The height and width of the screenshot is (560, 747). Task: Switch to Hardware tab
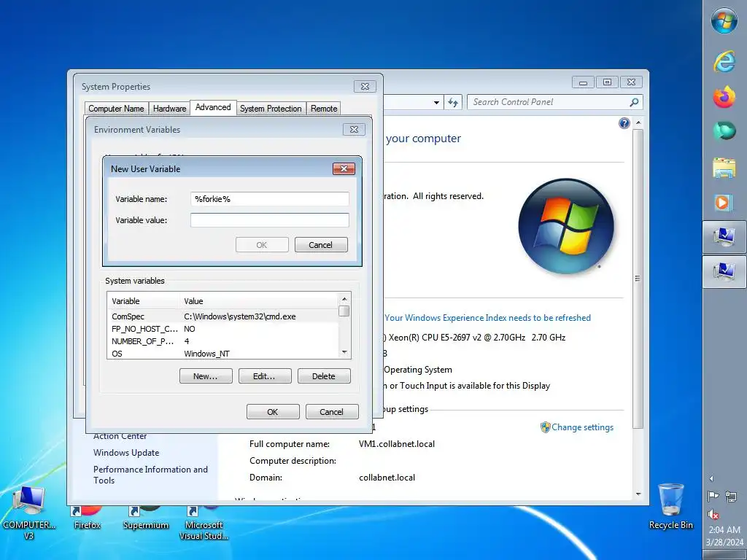click(169, 109)
